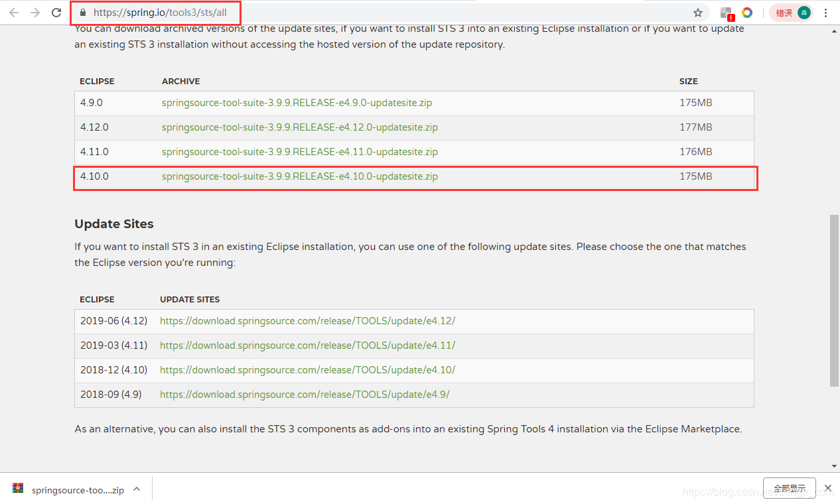Click the colorful circle extension icon
Viewport: 840px width, 504px height.
coord(747,13)
